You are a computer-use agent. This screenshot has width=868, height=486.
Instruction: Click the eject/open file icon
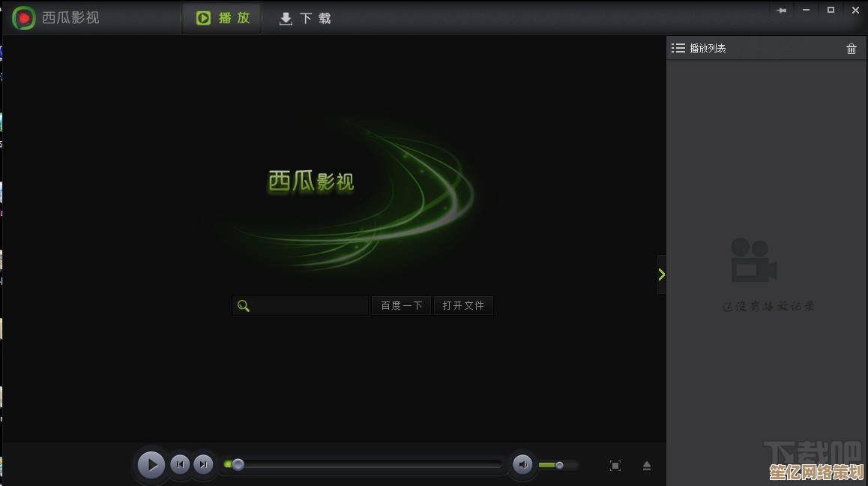pos(647,466)
